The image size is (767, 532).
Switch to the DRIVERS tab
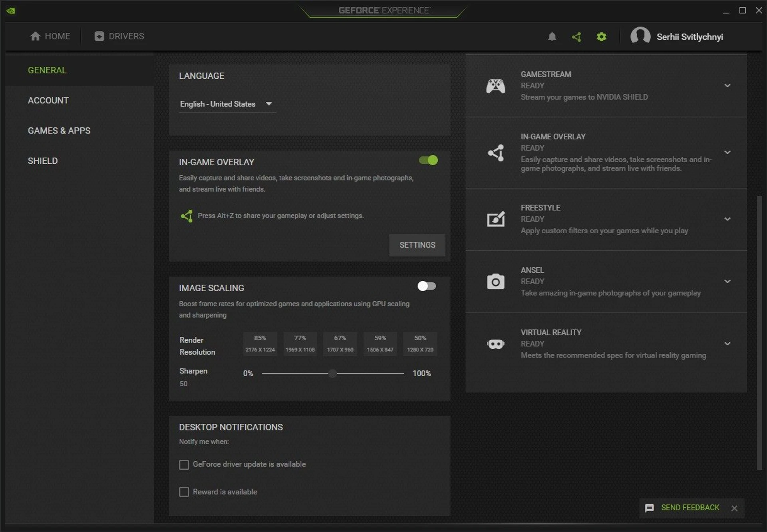119,36
